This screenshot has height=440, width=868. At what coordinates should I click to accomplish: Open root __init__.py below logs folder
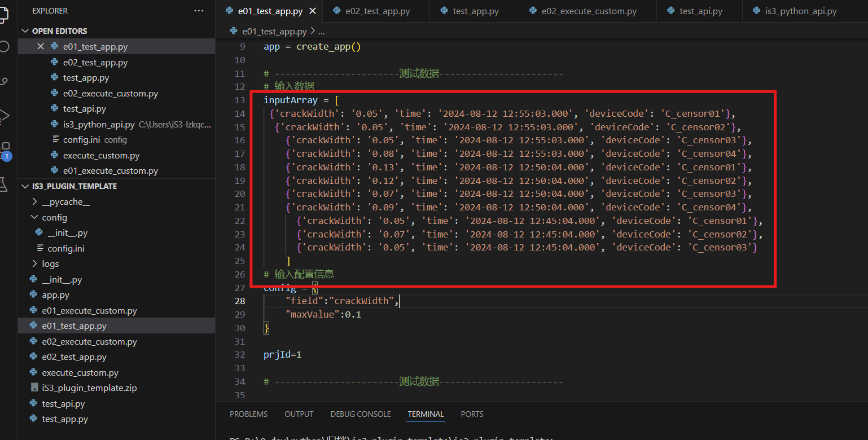click(116, 279)
